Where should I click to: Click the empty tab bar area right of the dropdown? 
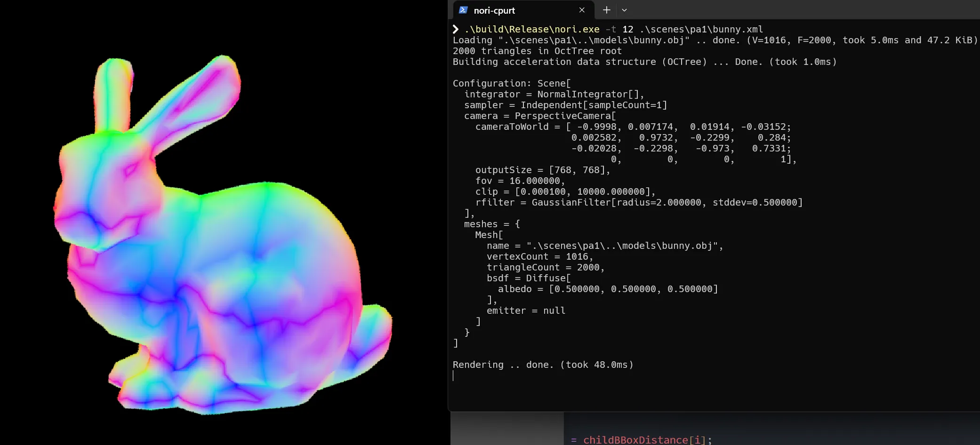tap(800, 10)
